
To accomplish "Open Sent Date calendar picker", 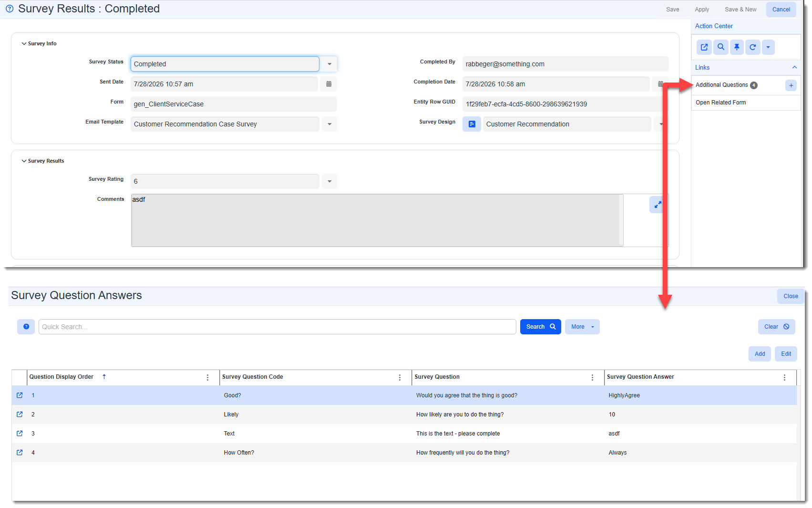I will 329,84.
